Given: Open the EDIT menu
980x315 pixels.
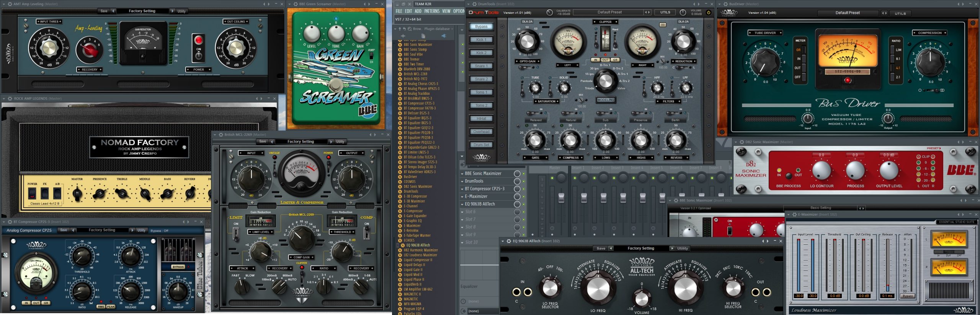Looking at the screenshot, I should 408,11.
